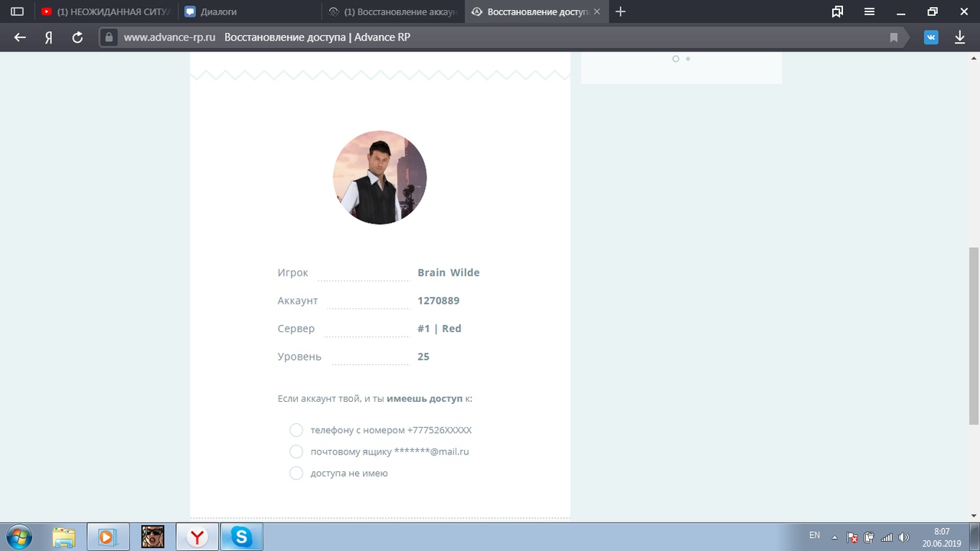Open the bookmarks collections icon in title bar
Viewport: 980px width, 551px height.
tap(838, 11)
